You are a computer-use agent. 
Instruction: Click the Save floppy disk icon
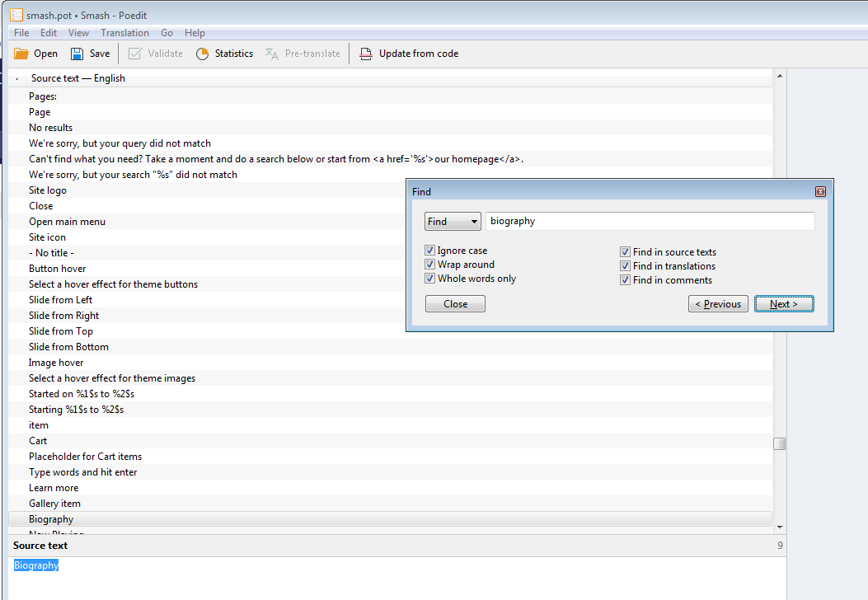pyautogui.click(x=77, y=54)
